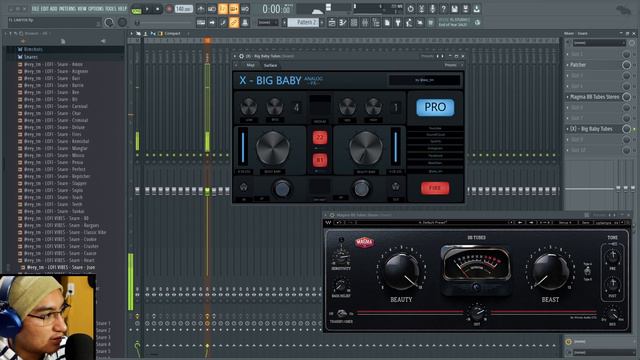This screenshot has width=640, height=360.
Task: Open the plugin picker plug icon
Action: pos(398,23)
